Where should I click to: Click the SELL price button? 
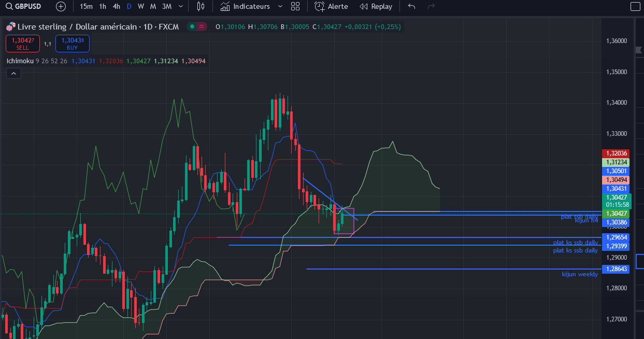(23, 44)
